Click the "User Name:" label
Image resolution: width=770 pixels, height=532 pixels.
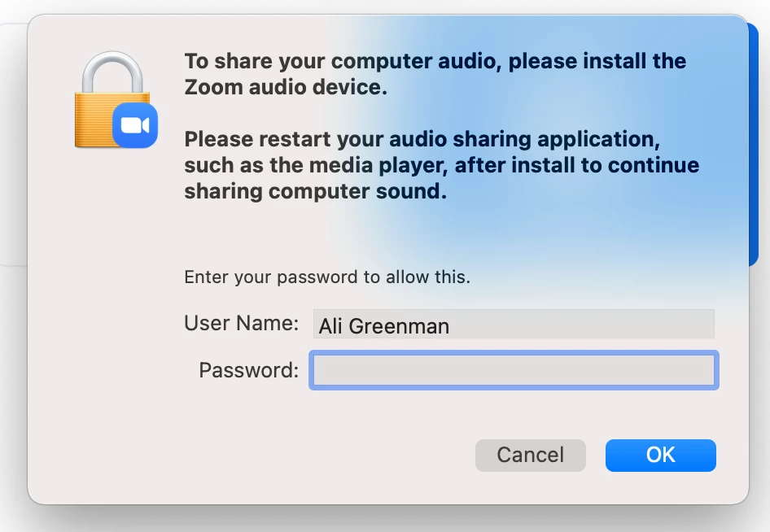pyautogui.click(x=242, y=324)
